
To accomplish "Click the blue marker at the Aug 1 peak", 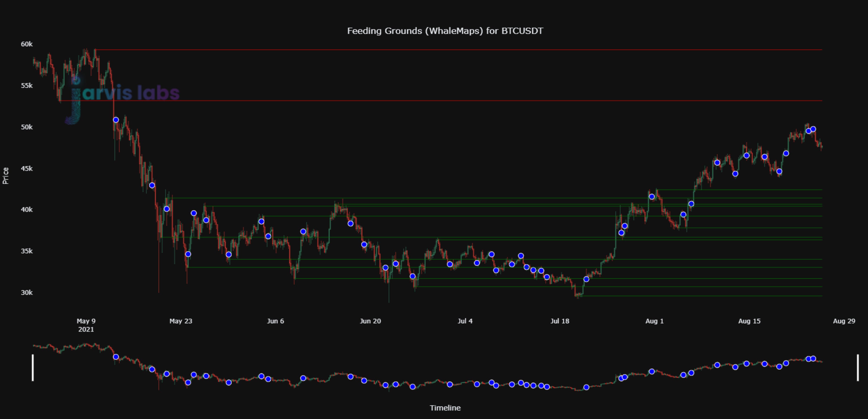I will [652, 197].
